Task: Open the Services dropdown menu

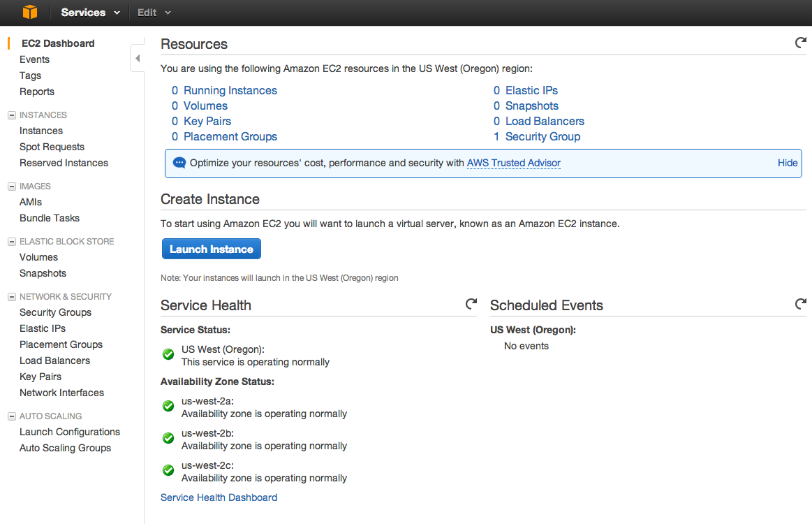Action: [90, 13]
